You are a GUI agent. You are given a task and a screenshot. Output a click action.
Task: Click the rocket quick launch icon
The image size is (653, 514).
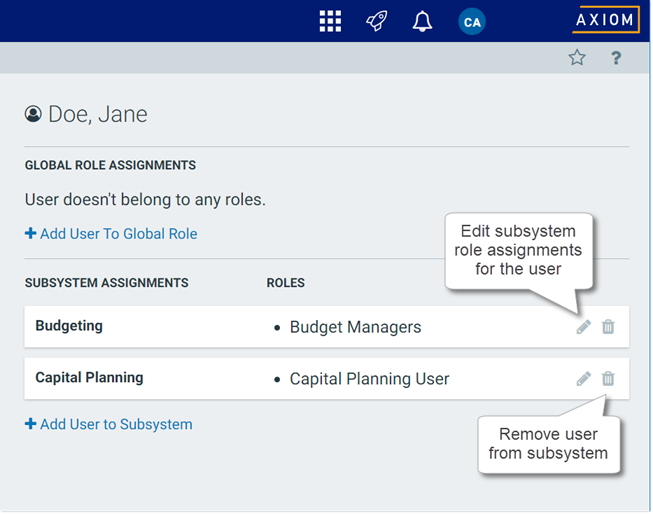tap(377, 21)
